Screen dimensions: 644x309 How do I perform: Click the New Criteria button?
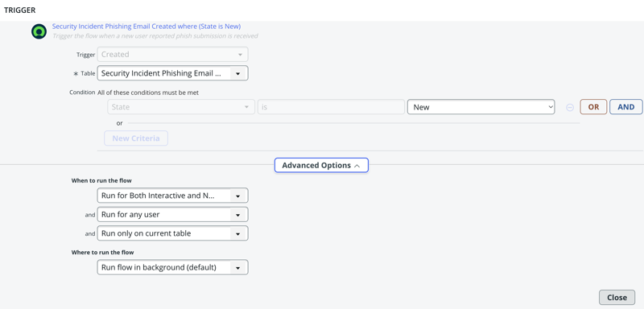tap(136, 138)
